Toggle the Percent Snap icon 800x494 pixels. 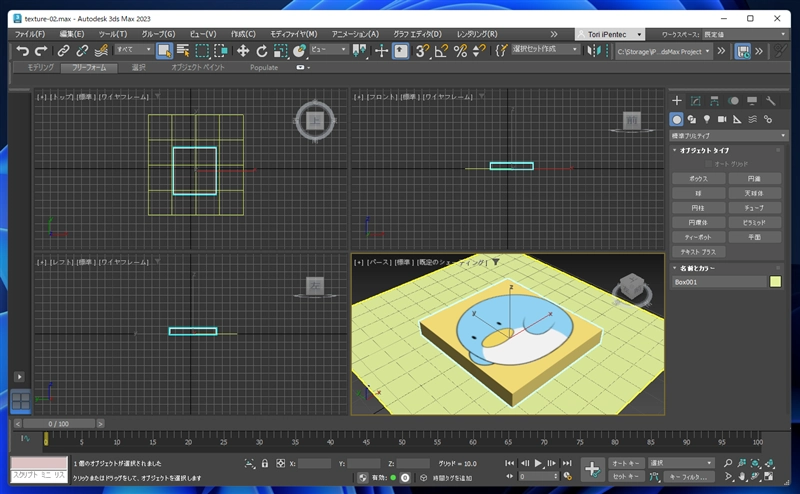point(460,51)
